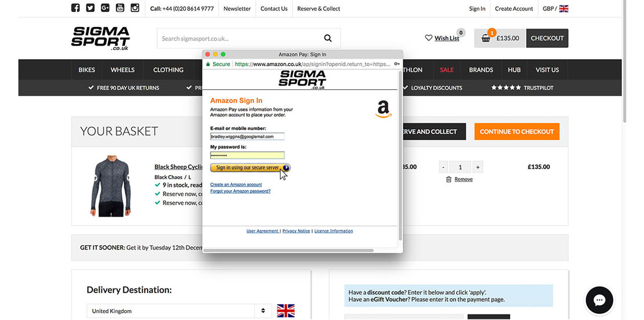This screenshot has height=320, width=644.
Task: Open the live chat bubble
Action: tap(599, 300)
